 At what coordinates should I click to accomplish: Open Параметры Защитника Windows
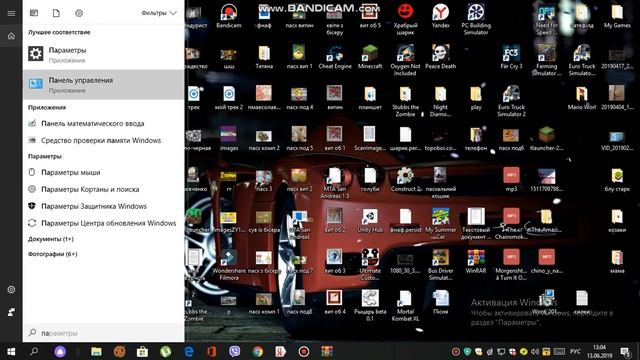(x=103, y=206)
